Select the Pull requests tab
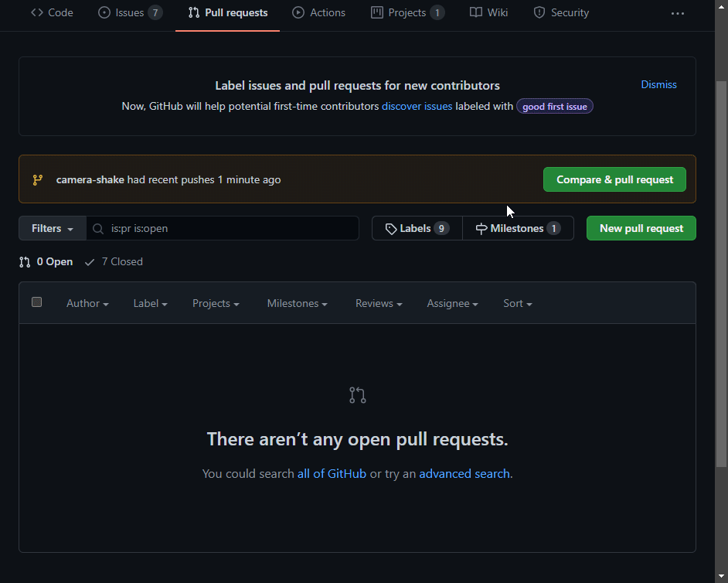Screen dimensions: 728x583 [227, 12]
